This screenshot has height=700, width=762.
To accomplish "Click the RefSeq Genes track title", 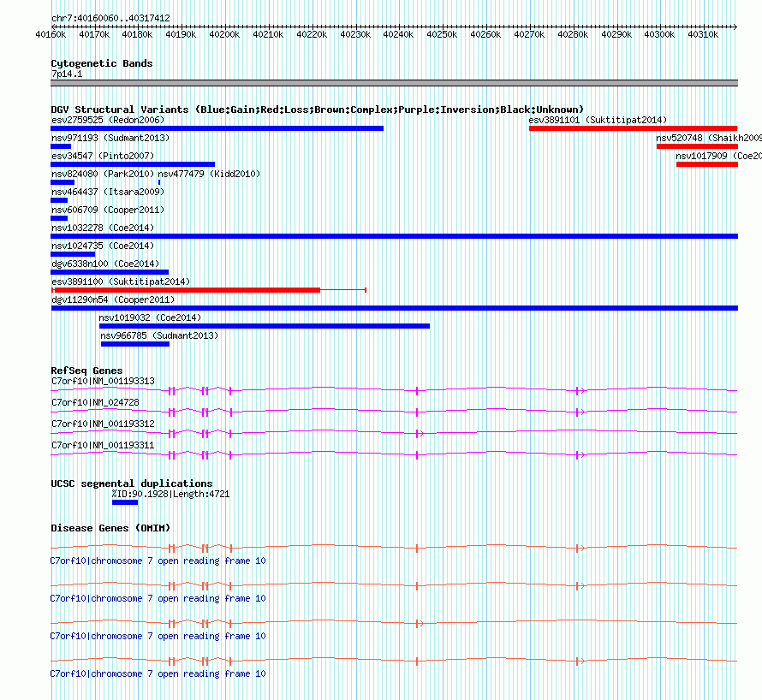I will [87, 371].
